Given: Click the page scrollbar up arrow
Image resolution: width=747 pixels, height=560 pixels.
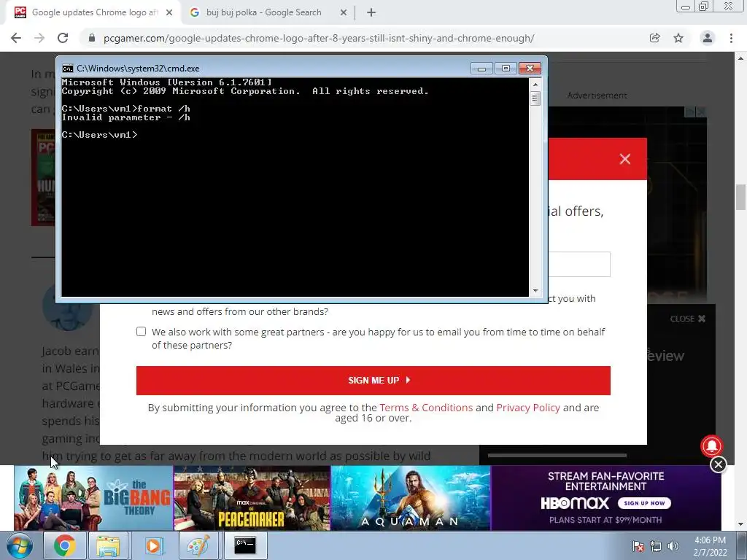Looking at the screenshot, I should pos(740,58).
